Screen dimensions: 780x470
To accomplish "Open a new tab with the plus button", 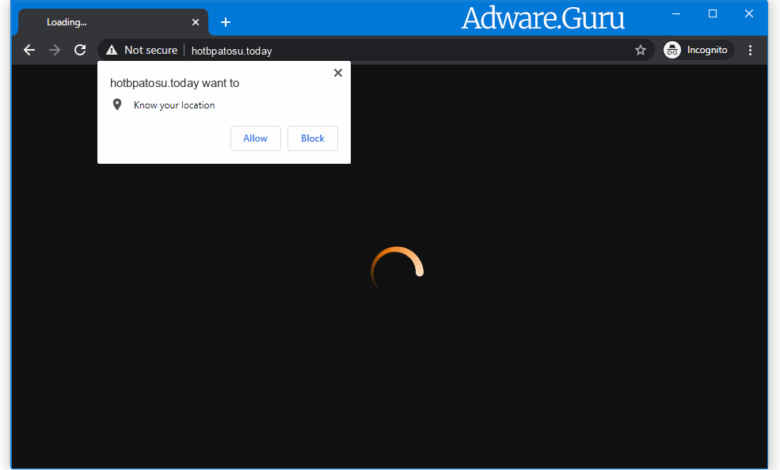I will (225, 22).
